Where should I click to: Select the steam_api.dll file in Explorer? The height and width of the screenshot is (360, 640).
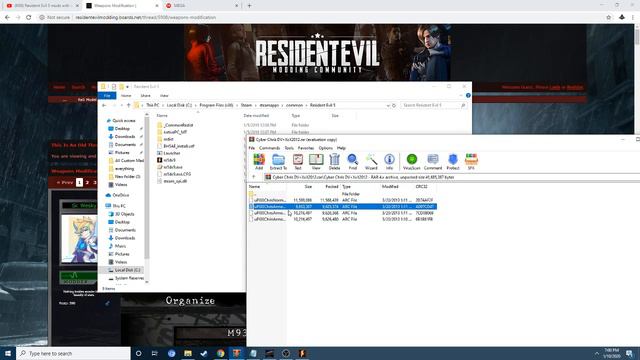click(175, 181)
